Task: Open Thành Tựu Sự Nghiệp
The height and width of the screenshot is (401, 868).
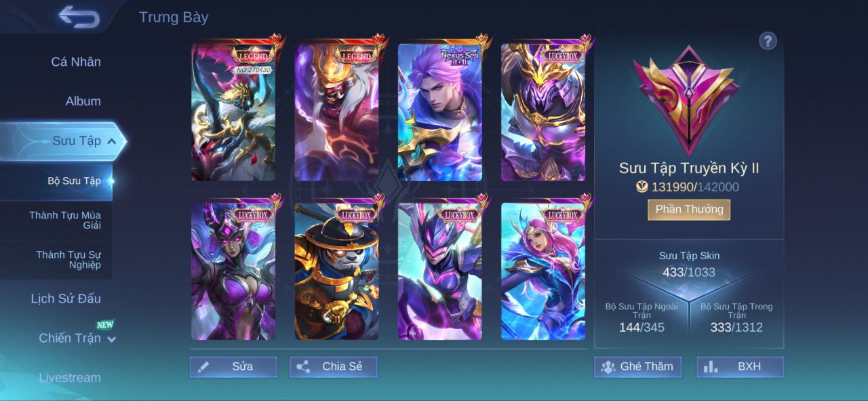Action: pos(68,259)
